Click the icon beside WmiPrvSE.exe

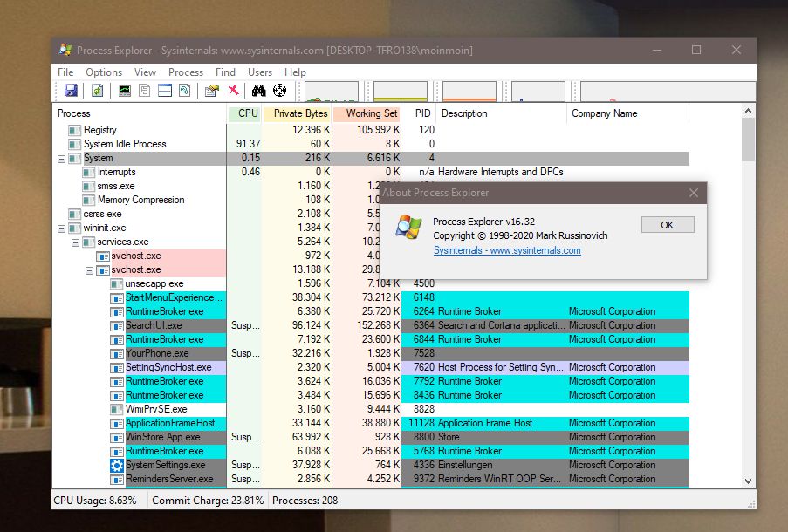(117, 409)
